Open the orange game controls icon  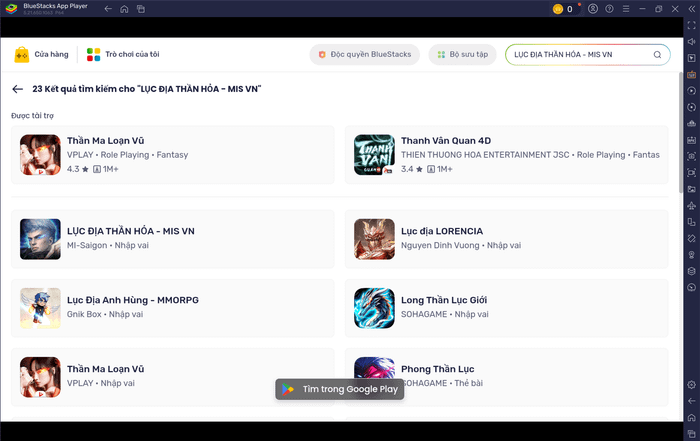(x=692, y=75)
